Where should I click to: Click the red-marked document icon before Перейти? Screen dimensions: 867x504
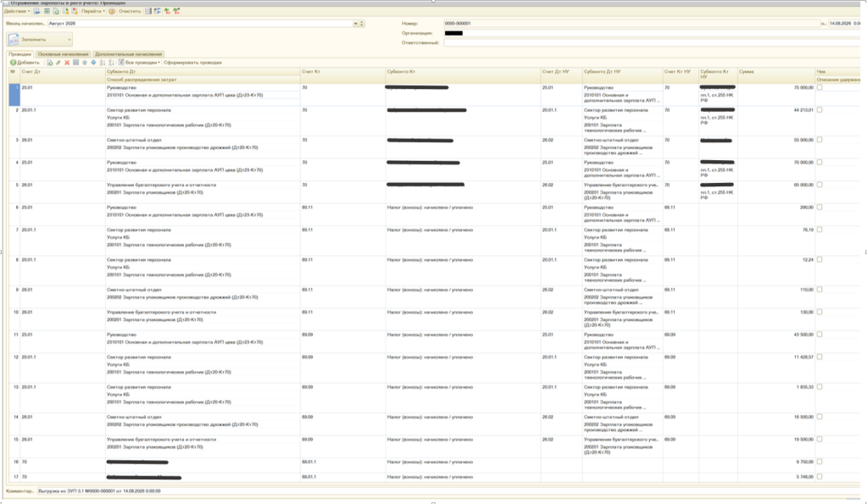point(74,11)
